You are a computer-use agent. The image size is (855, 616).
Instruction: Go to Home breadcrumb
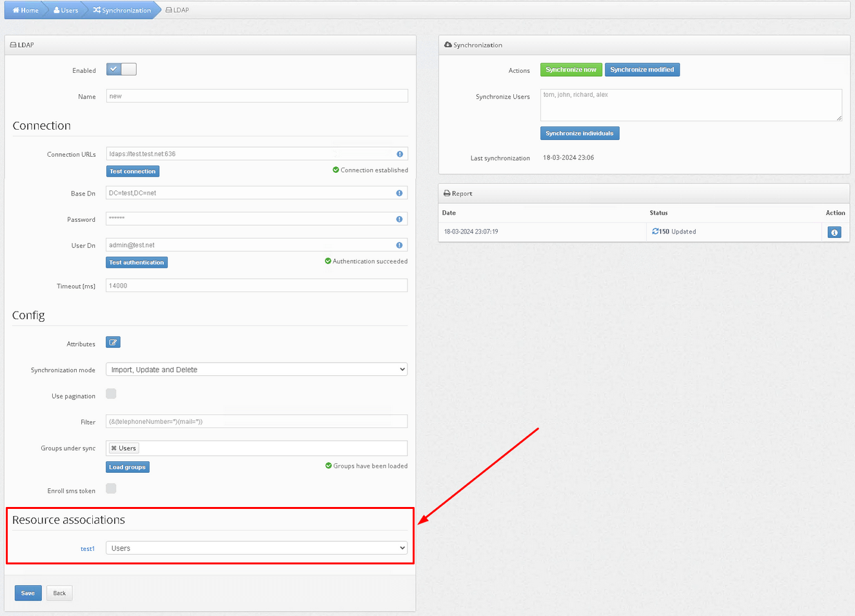[26, 10]
